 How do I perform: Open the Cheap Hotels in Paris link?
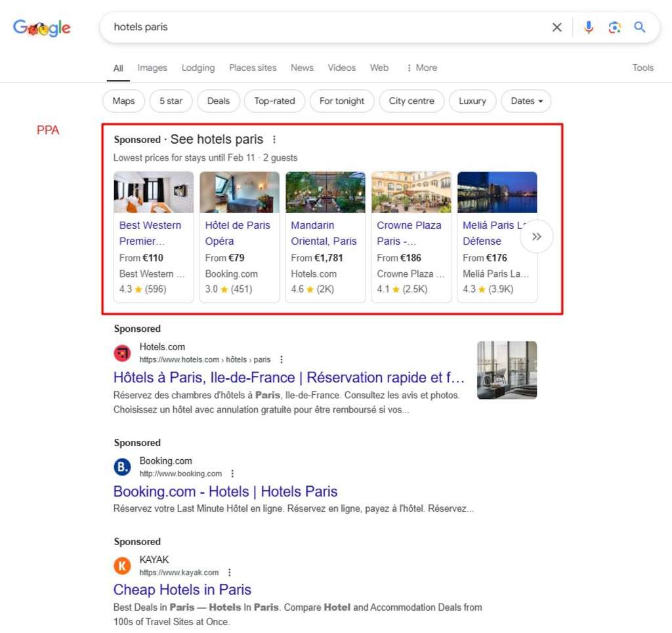[x=182, y=590]
